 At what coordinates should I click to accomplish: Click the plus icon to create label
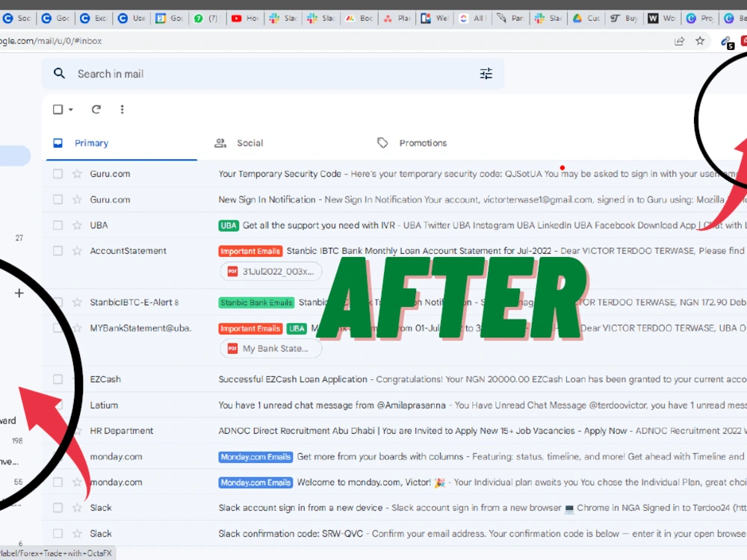19,293
